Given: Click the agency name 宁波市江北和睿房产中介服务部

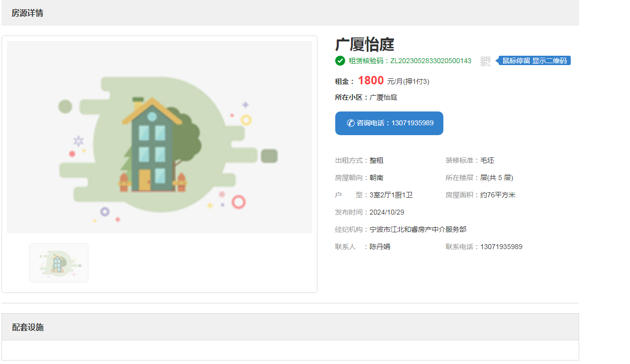Looking at the screenshot, I should pos(418,229).
